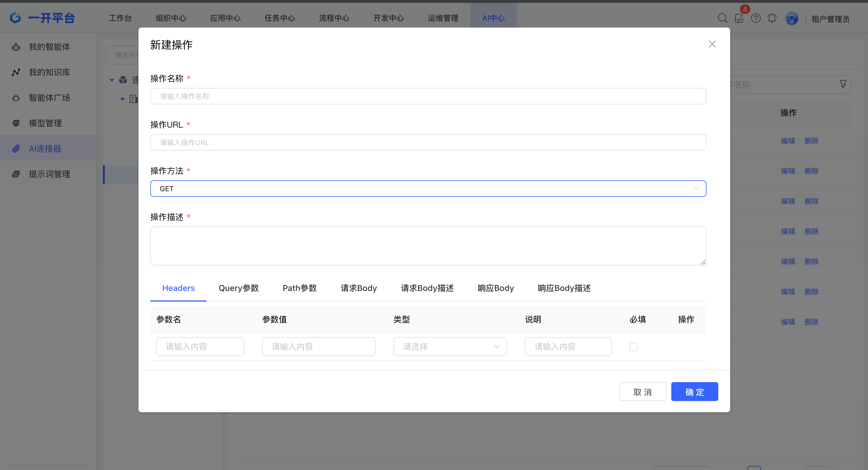Switch to the 请求Body tab

click(359, 288)
